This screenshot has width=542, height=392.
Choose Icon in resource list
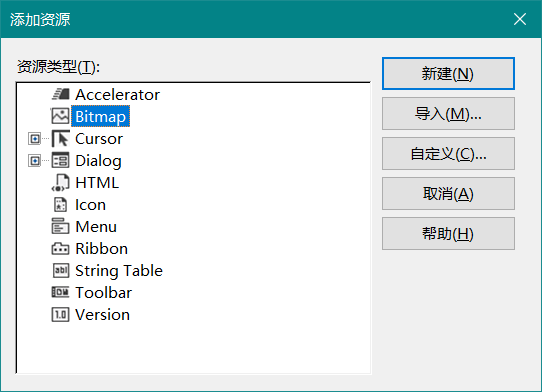tap(91, 205)
